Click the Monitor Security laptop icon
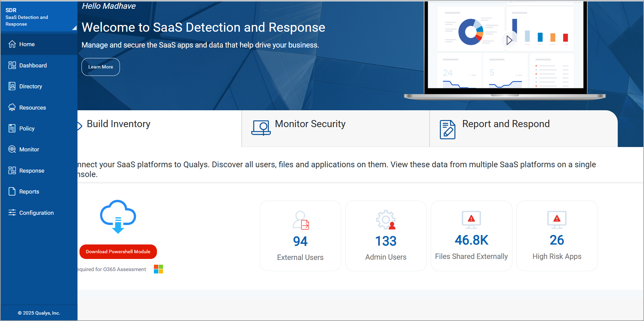Image resolution: width=644 pixels, height=321 pixels. coord(261,128)
